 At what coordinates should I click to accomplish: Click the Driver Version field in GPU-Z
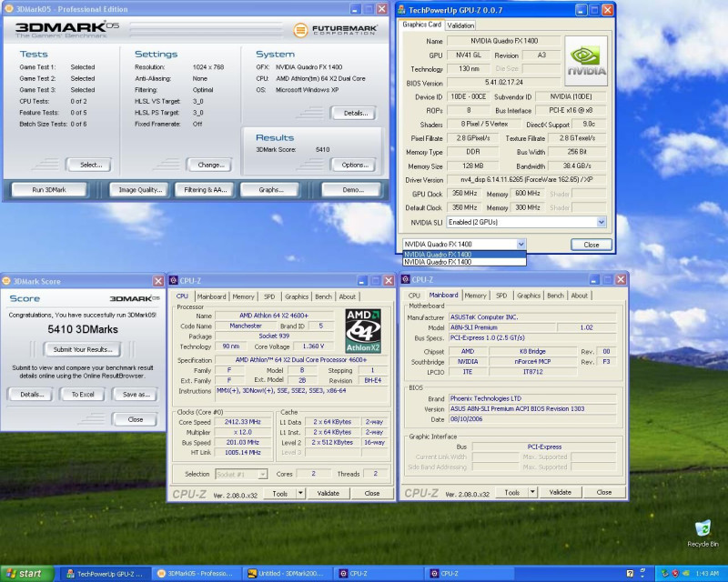(526, 180)
